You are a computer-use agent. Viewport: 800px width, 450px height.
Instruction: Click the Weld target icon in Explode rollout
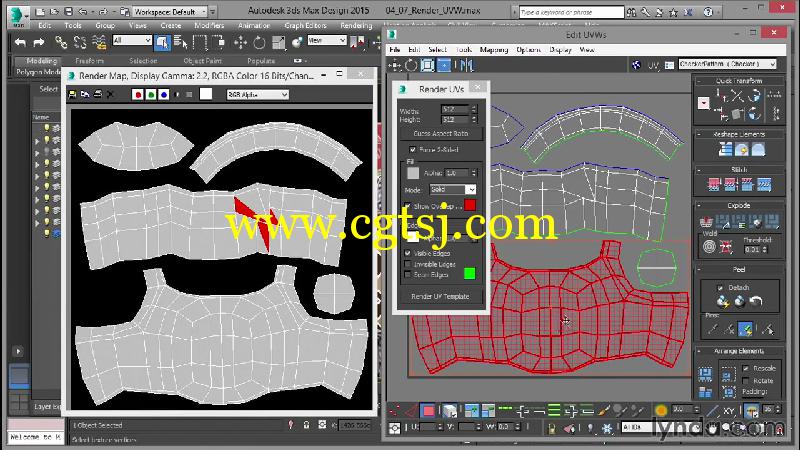(x=709, y=247)
